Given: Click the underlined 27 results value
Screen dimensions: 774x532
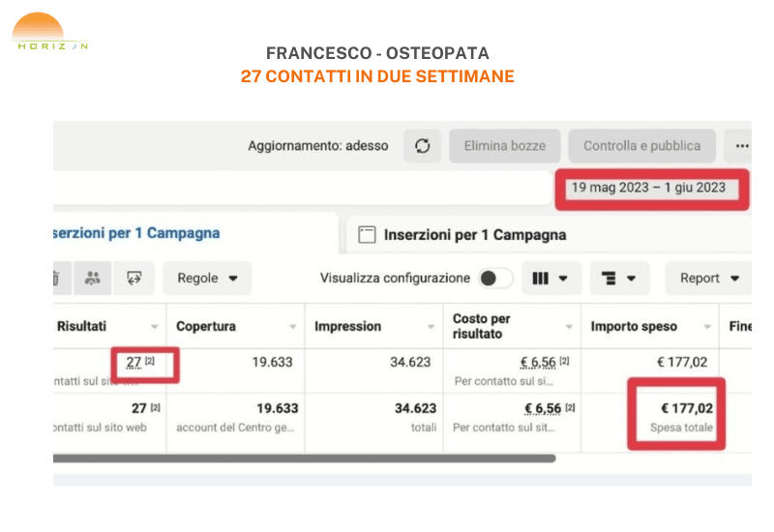Looking at the screenshot, I should [134, 363].
